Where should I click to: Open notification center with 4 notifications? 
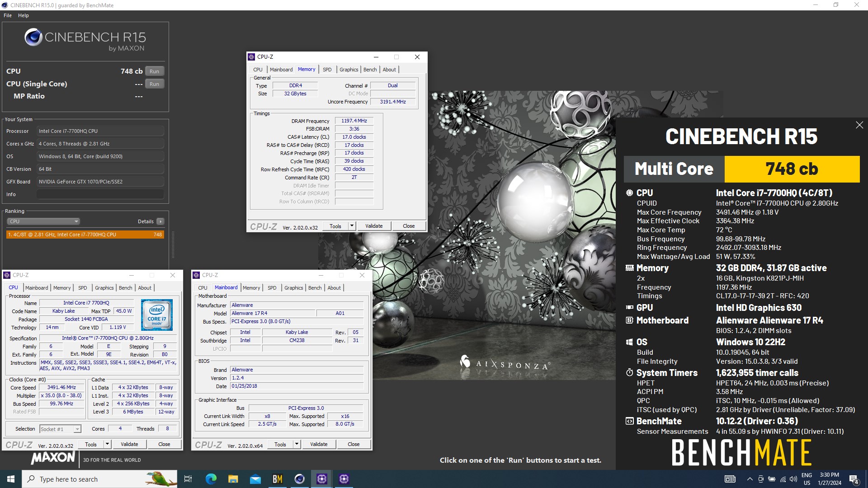click(x=854, y=479)
